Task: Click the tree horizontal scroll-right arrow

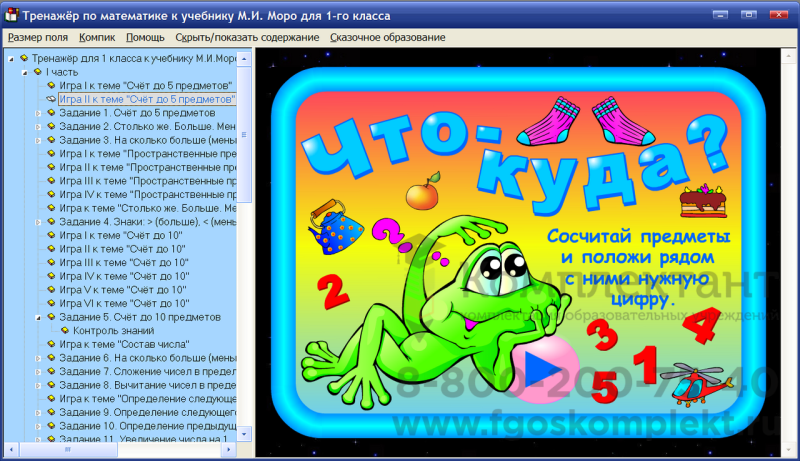Action: point(229,449)
